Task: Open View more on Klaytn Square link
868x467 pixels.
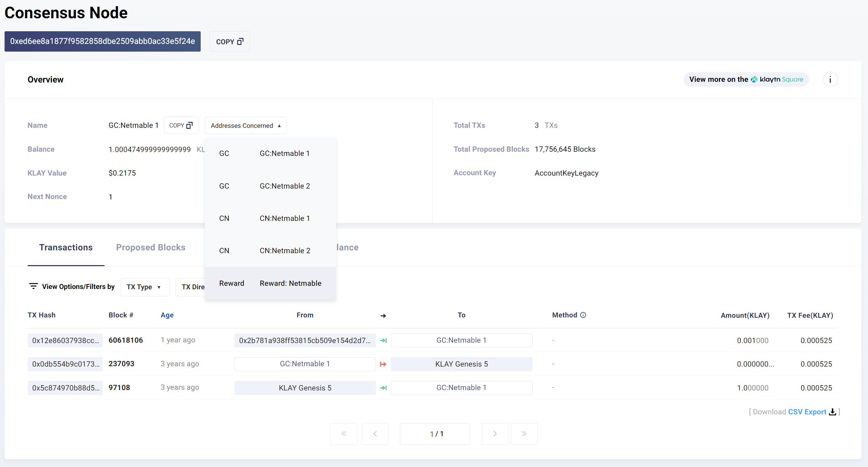Action: coord(746,79)
